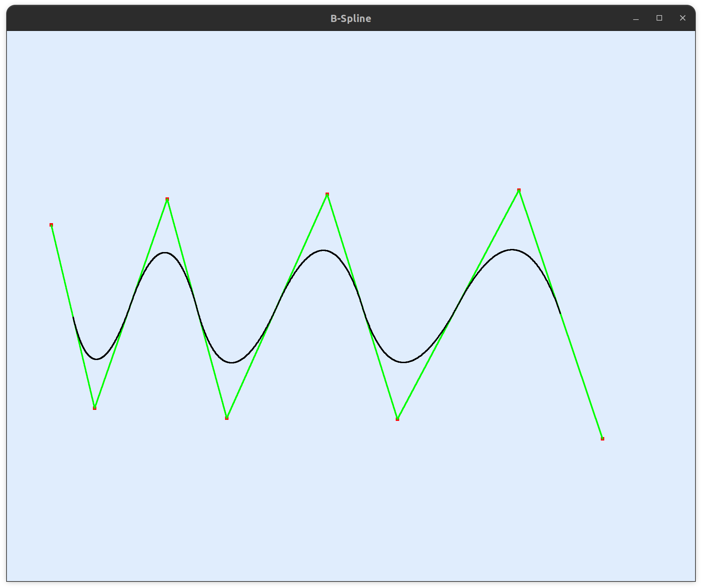Screen dimensions: 702x588
Task: Click the first trough of the black curve
Action: point(97,359)
